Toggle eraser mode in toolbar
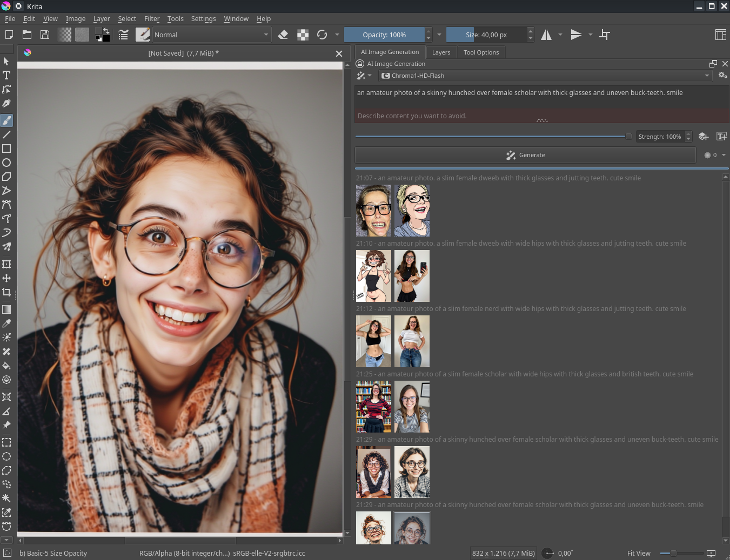The image size is (730, 560). pos(283,35)
